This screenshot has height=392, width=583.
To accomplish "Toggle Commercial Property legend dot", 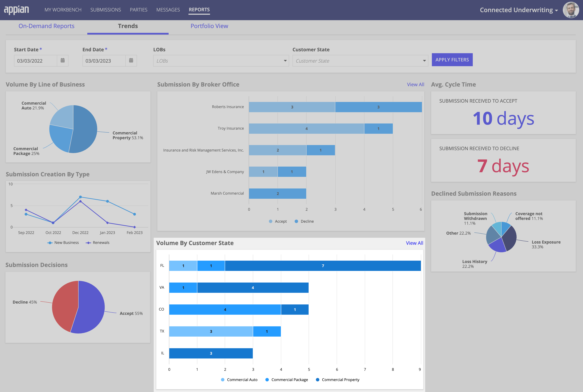I will 318,380.
